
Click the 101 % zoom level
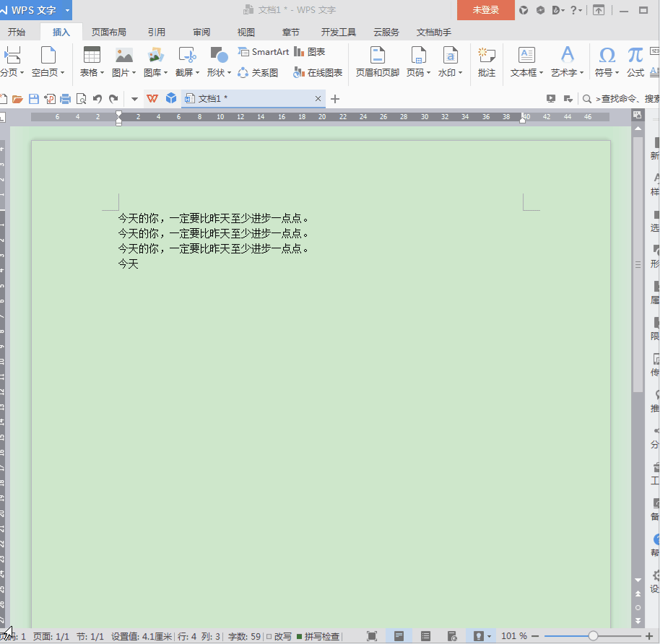(x=514, y=636)
